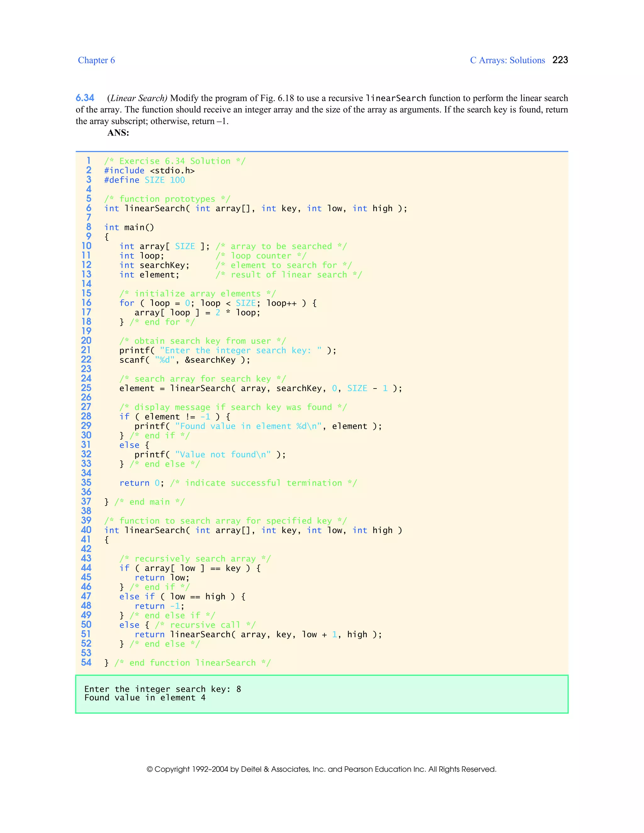Click the '/* Exercise 6.34 Solution */' comment

(175, 161)
